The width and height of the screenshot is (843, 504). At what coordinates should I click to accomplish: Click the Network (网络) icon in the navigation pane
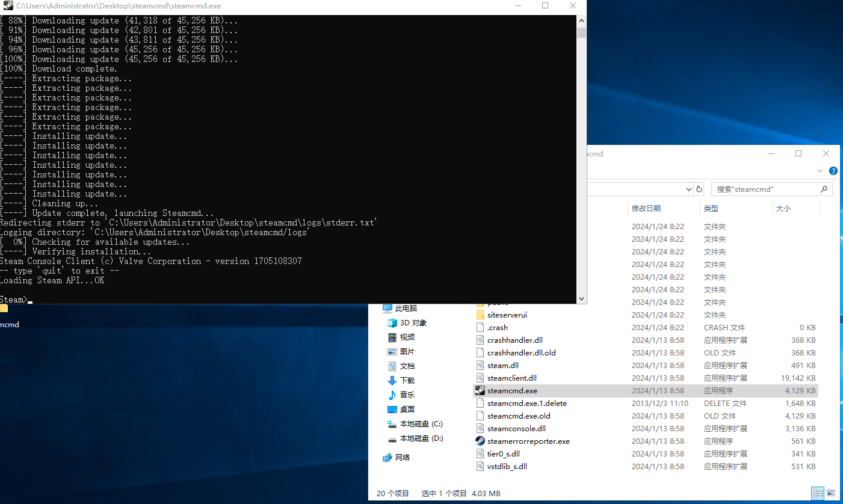tap(388, 457)
